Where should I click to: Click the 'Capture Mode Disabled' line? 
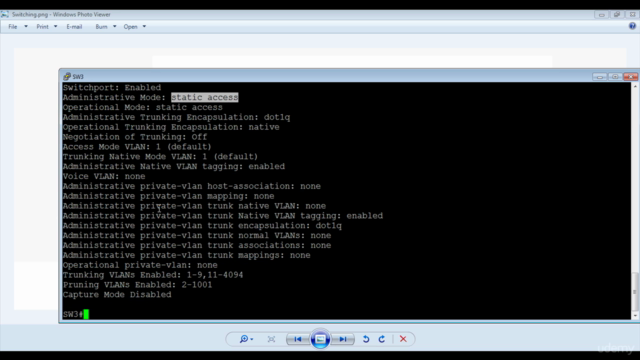pos(117,295)
